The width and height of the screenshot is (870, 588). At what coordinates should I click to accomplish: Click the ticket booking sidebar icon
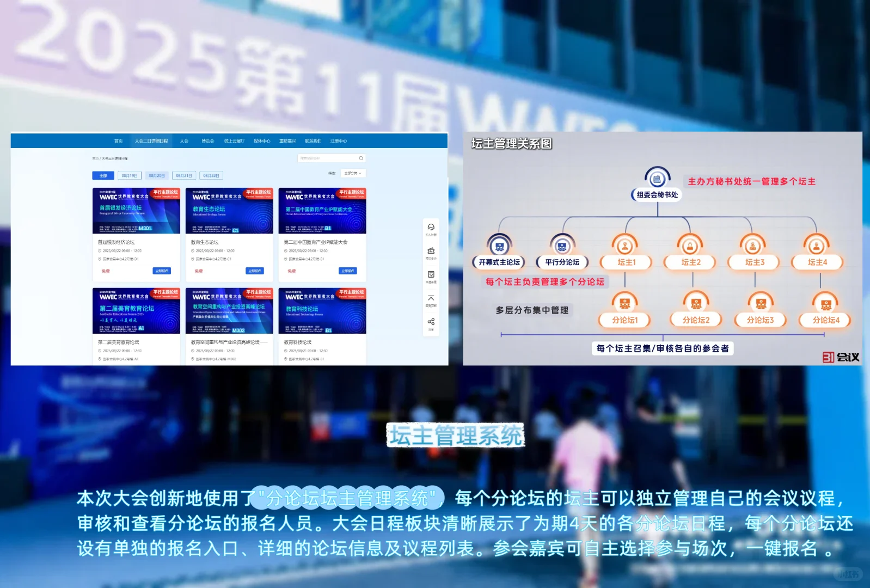tap(431, 250)
